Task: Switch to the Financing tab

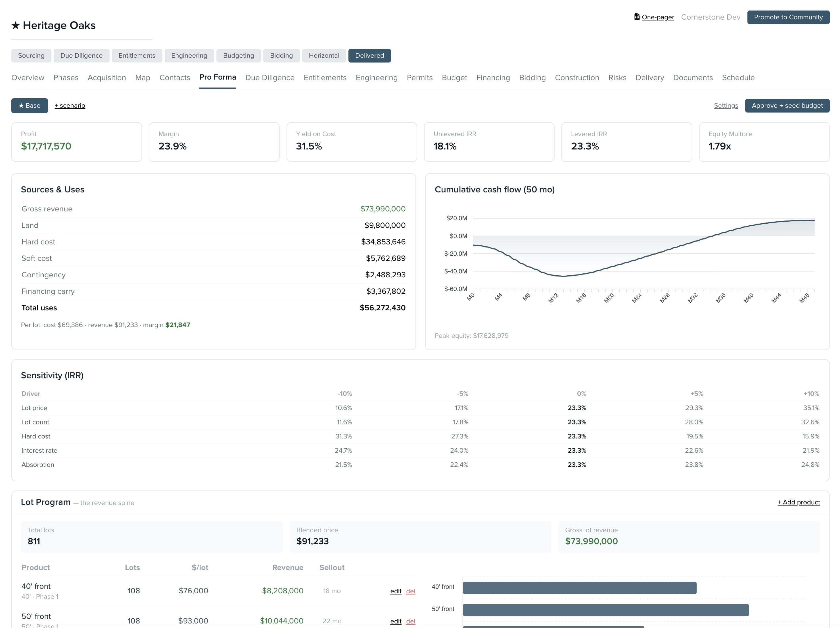Action: click(x=493, y=78)
